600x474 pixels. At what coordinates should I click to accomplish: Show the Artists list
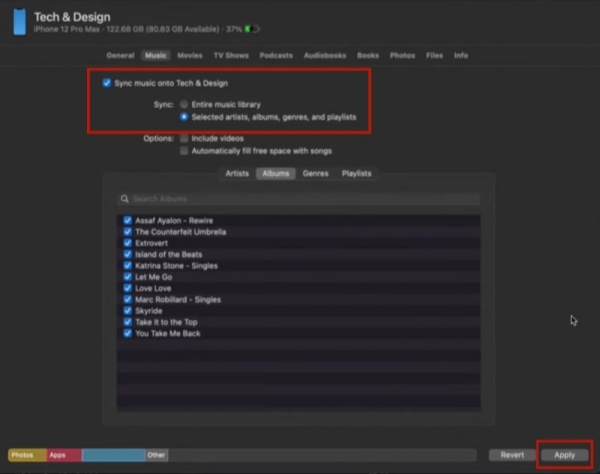coord(237,173)
